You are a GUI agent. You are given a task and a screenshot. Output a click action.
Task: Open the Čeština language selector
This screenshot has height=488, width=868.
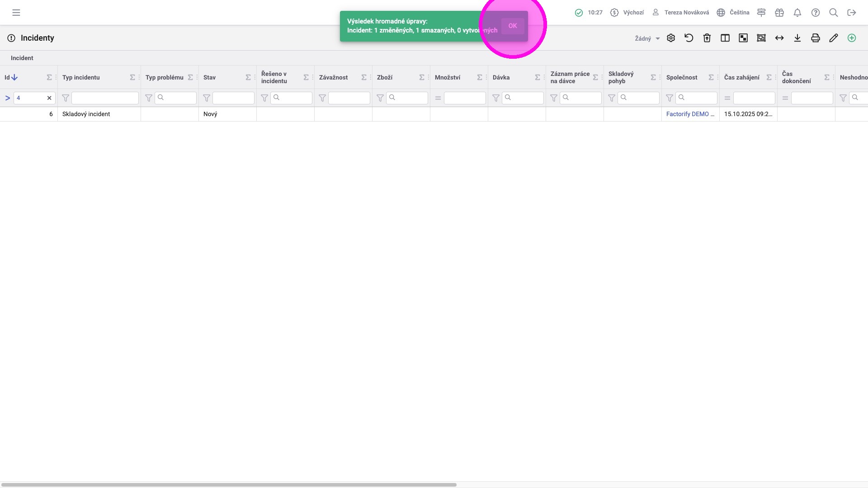[x=733, y=13]
